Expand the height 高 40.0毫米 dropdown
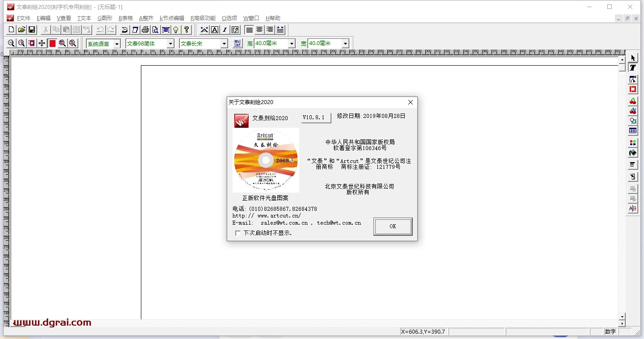 click(x=292, y=44)
